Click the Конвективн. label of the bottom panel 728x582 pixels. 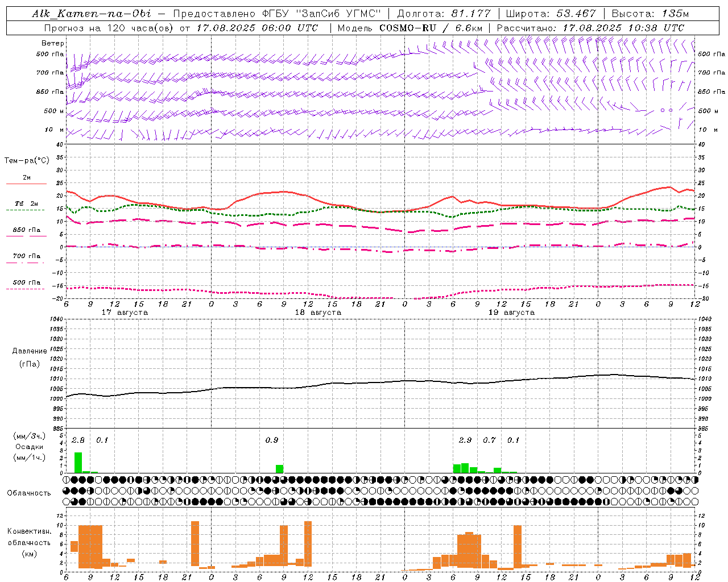[29, 531]
